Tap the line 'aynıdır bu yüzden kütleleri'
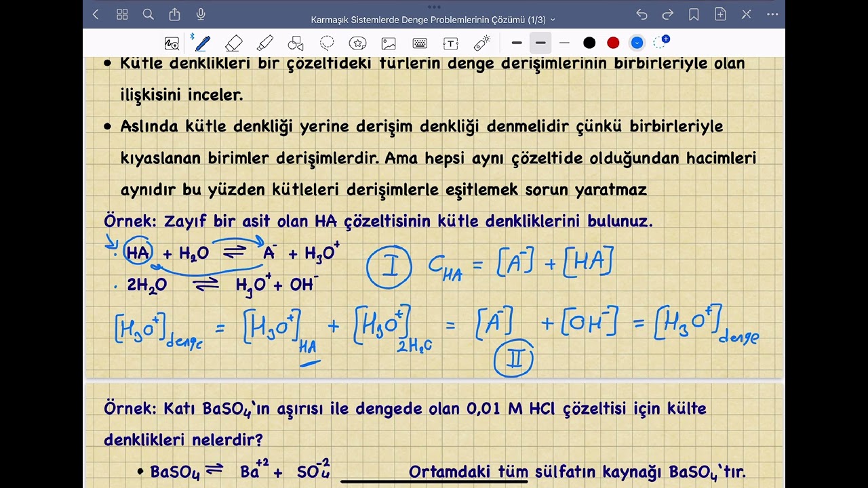The width and height of the screenshot is (868, 488). (383, 190)
